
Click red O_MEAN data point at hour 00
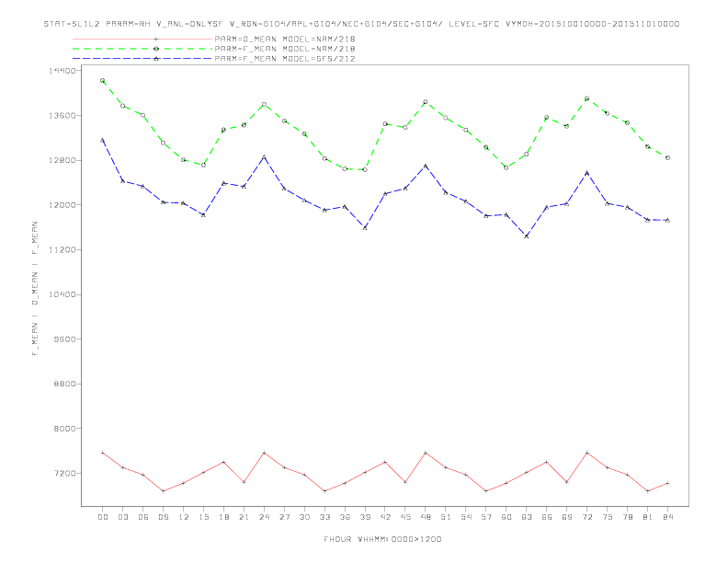point(103,453)
